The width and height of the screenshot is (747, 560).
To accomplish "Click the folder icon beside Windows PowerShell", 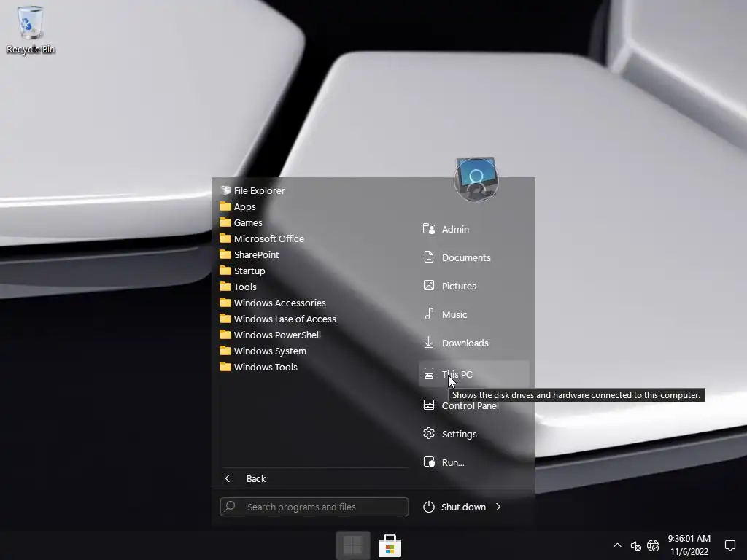I will click(225, 334).
